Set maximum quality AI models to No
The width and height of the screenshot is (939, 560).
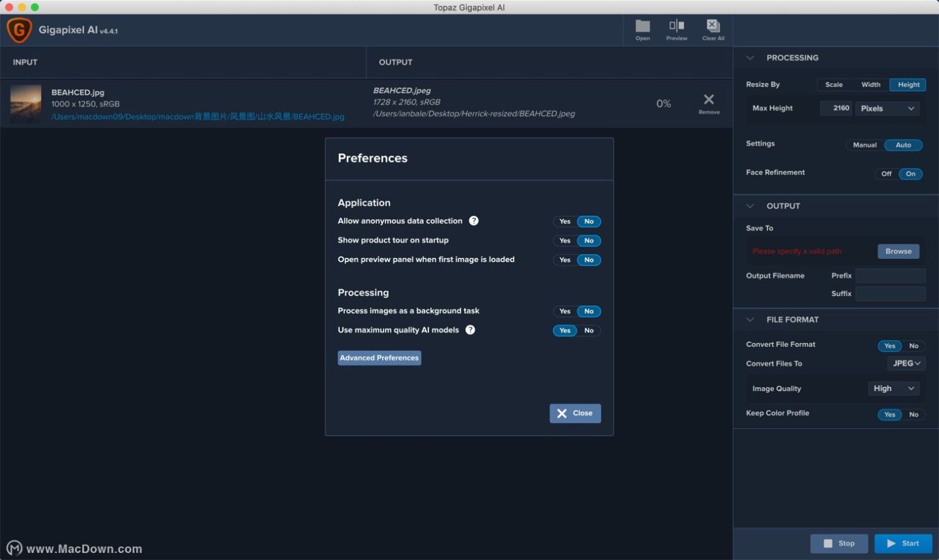589,331
